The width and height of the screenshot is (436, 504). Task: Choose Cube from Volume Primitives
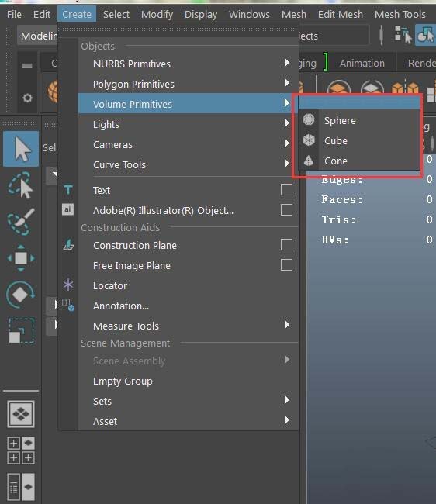pyautogui.click(x=359, y=140)
